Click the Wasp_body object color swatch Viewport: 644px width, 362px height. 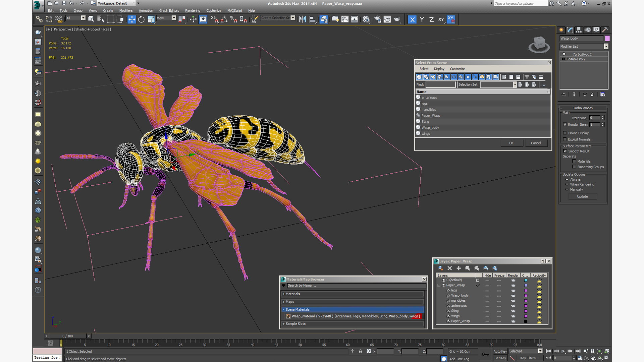[x=607, y=39]
